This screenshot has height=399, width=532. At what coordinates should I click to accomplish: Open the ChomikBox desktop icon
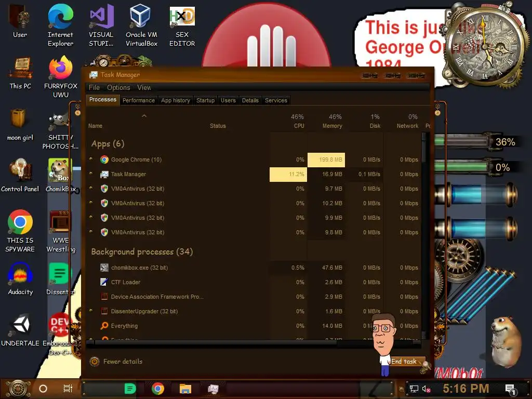coord(60,175)
